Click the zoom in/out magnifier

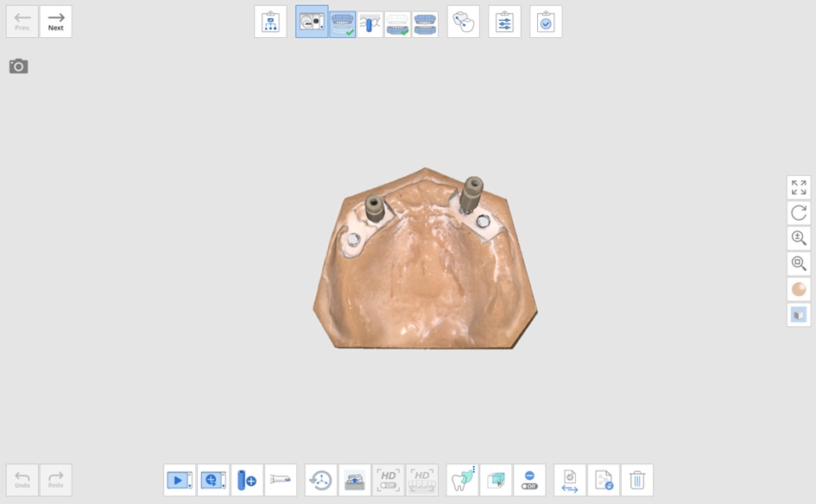click(799, 238)
